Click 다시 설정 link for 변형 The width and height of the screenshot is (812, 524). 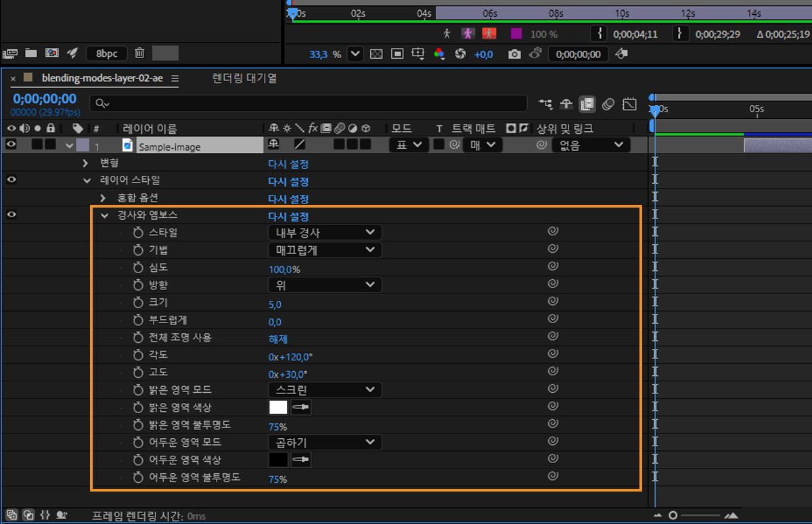(x=288, y=164)
